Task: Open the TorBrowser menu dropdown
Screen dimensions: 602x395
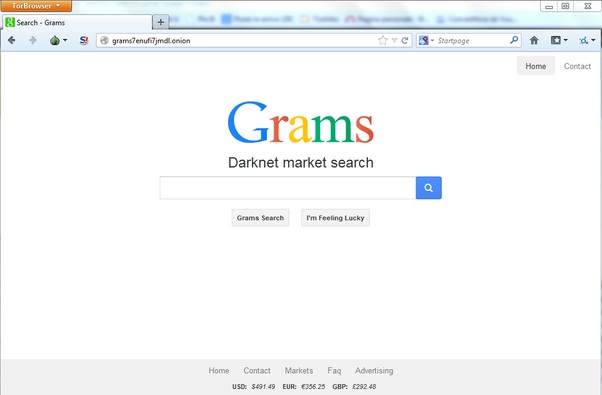Action: point(36,6)
